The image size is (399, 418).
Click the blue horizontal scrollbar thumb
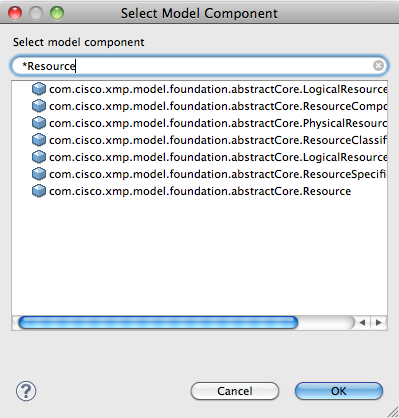tap(158, 322)
